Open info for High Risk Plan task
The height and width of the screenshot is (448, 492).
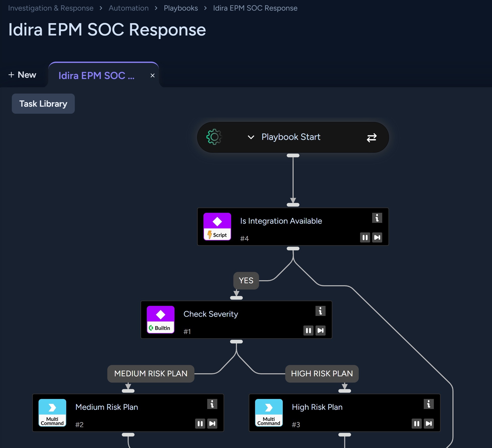point(429,404)
